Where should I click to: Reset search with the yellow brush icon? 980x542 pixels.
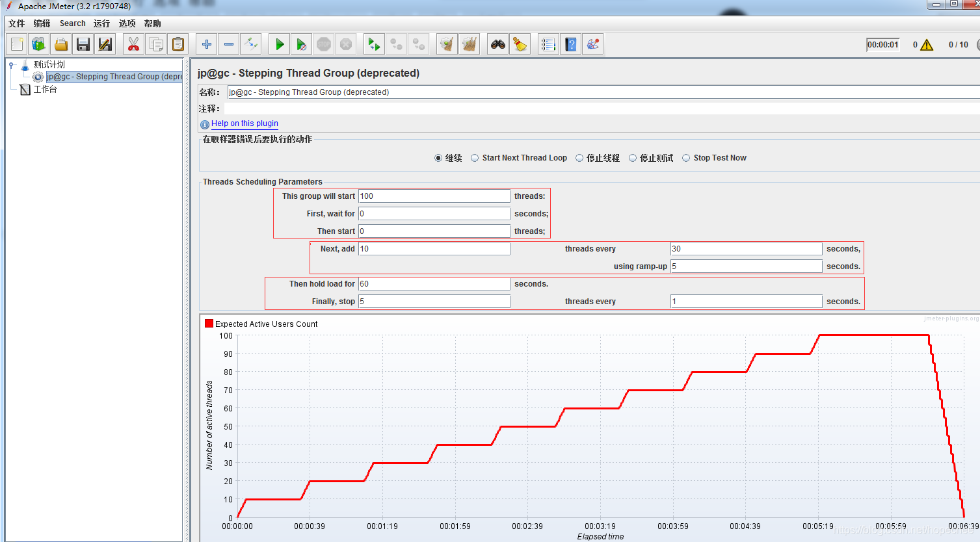(x=520, y=44)
